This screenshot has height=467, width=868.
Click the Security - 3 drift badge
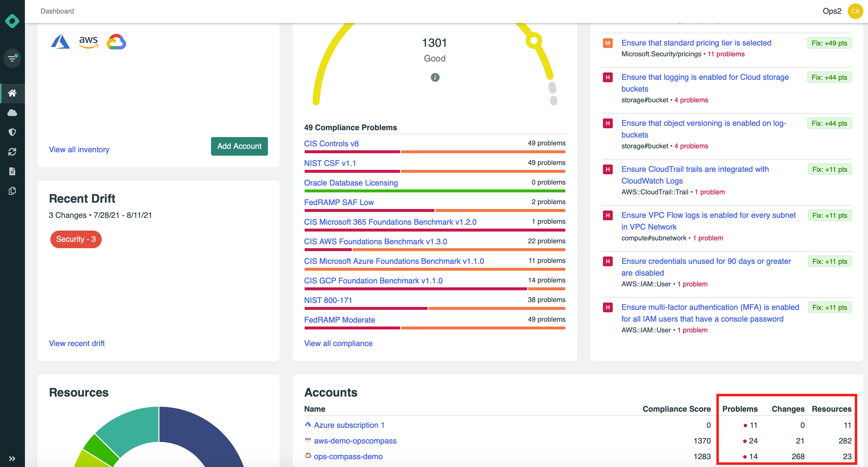pyautogui.click(x=76, y=239)
